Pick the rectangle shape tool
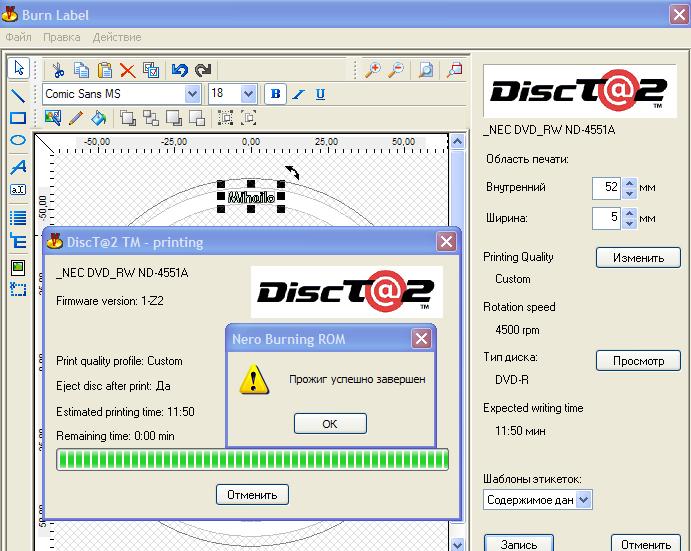Image resolution: width=691 pixels, height=551 pixels. coord(18,118)
